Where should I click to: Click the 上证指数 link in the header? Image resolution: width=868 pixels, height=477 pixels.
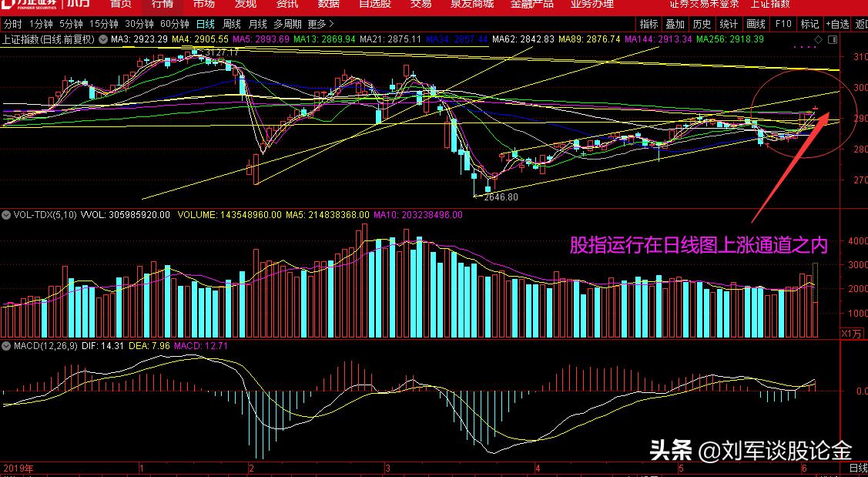coord(770,4)
